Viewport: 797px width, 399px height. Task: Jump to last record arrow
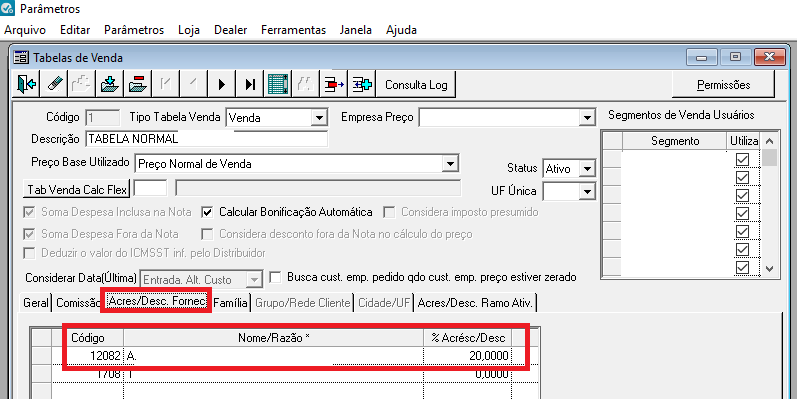249,84
